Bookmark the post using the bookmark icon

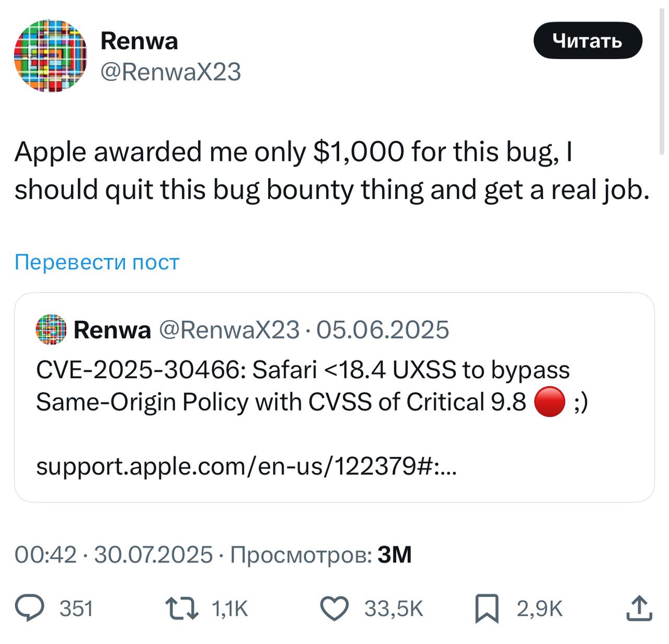coord(488,607)
